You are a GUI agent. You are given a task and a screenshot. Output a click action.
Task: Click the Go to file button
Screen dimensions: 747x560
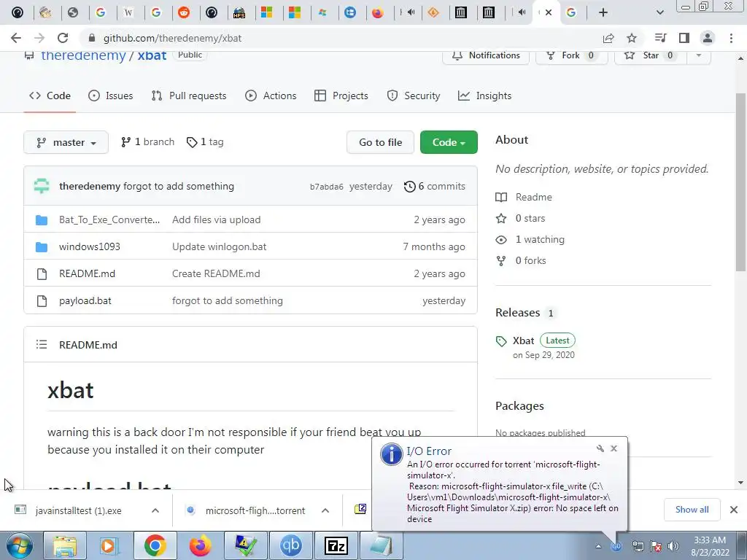coord(380,142)
